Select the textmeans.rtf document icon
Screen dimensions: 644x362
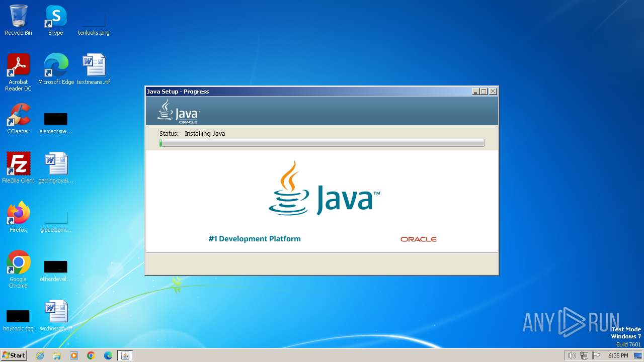94,69
